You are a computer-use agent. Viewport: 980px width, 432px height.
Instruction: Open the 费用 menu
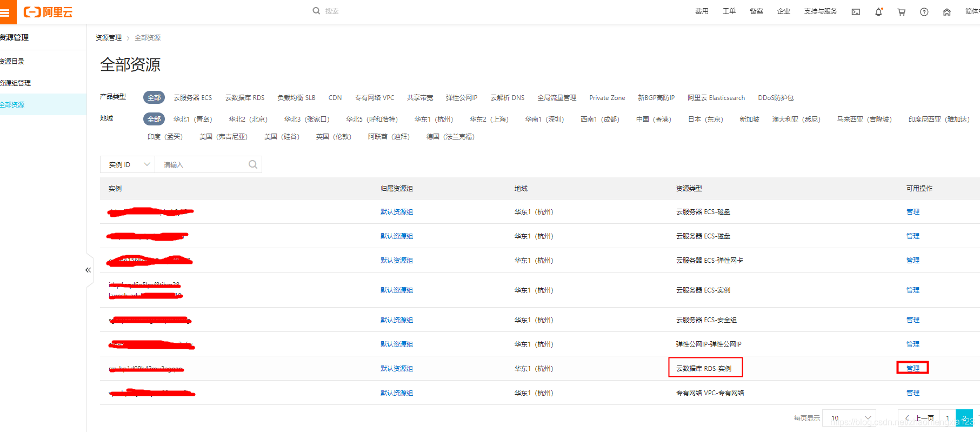702,11
